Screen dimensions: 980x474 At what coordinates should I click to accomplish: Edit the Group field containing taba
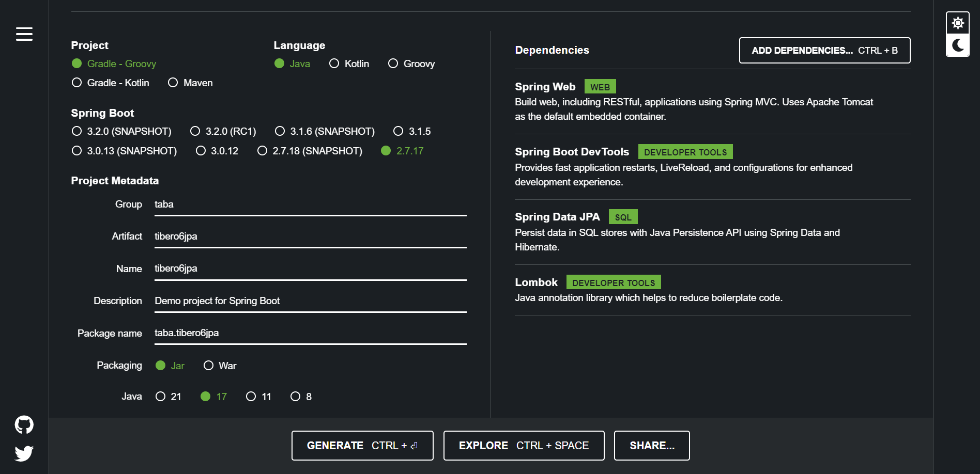tap(310, 204)
